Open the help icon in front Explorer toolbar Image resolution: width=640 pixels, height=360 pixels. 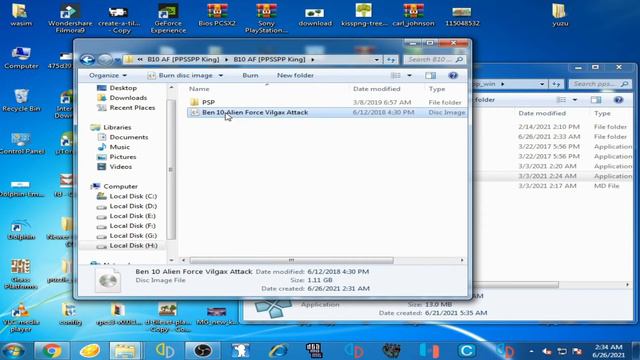pos(453,76)
